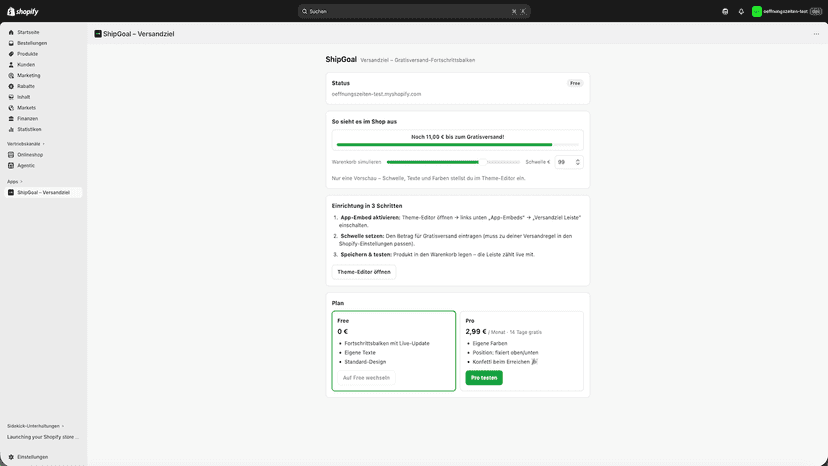Image resolution: width=828 pixels, height=466 pixels.
Task: Click the Pro testen button
Action: 484,378
